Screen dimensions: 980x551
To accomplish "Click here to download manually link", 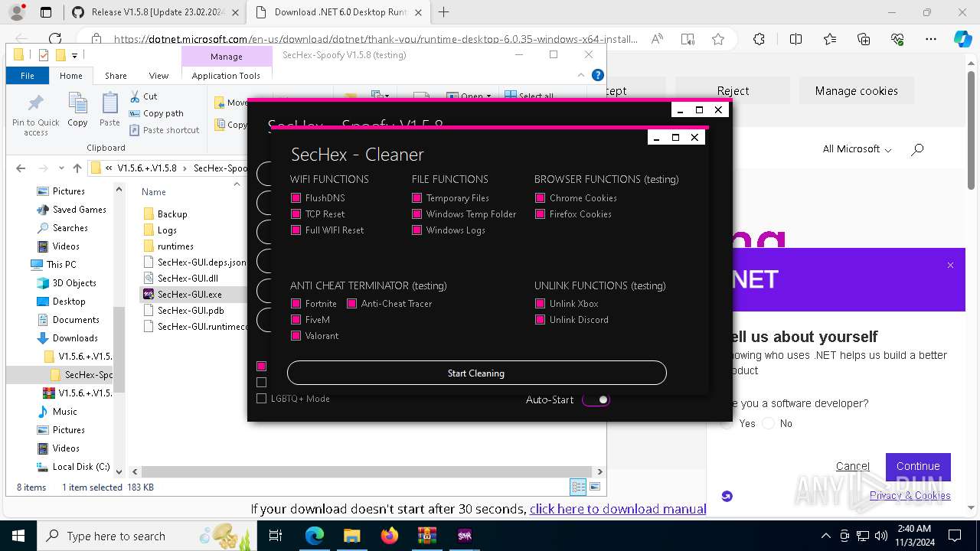I will pos(618,509).
